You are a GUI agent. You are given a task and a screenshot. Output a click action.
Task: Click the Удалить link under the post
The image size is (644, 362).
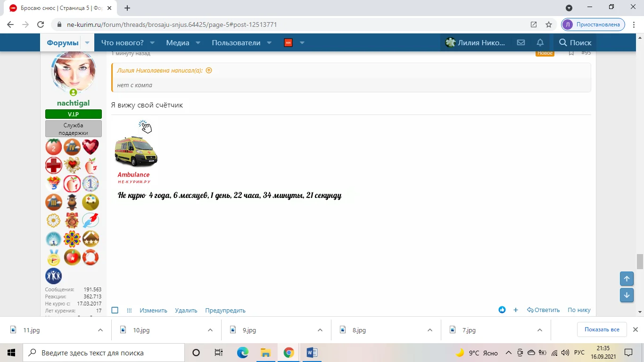(x=186, y=310)
